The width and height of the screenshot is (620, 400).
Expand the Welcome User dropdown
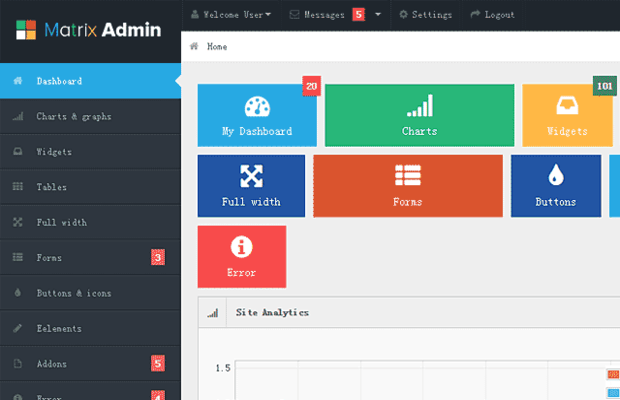231,15
